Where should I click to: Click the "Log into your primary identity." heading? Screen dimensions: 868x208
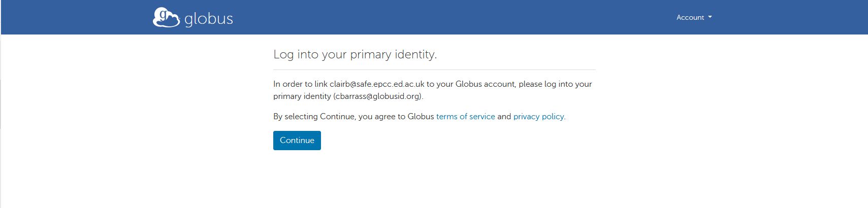355,54
